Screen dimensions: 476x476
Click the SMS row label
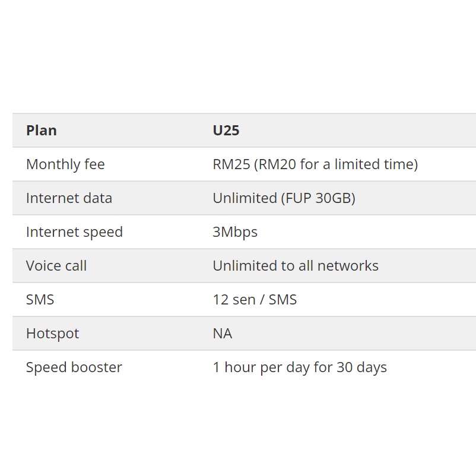[x=40, y=300]
